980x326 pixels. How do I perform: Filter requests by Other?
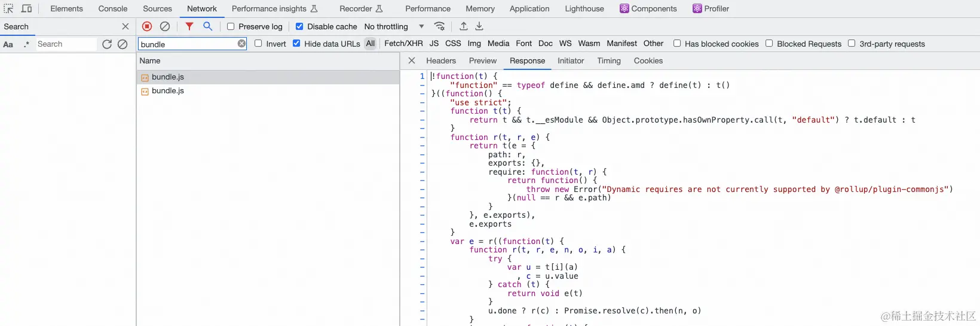point(654,43)
